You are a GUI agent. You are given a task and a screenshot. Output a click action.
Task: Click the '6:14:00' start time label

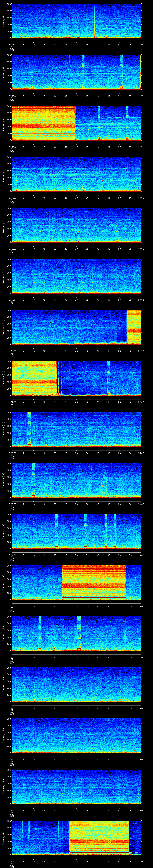12,44
